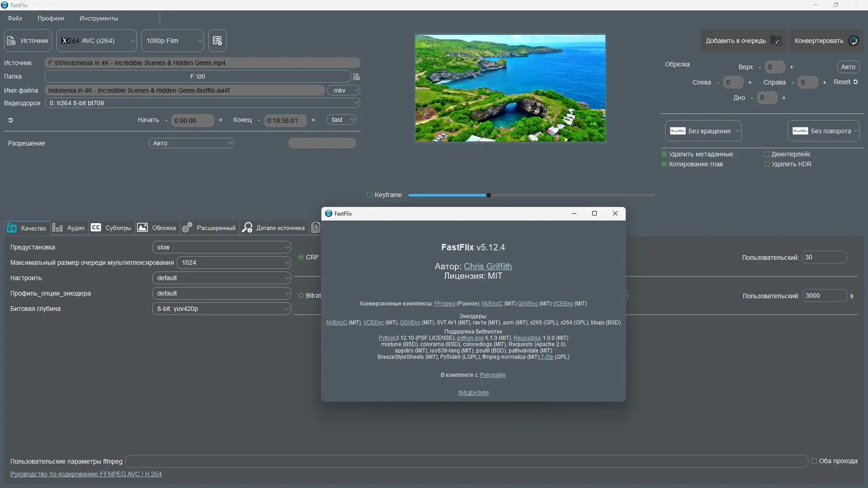
Task: Enable the Деинтерлейс checkbox
Action: pos(767,154)
